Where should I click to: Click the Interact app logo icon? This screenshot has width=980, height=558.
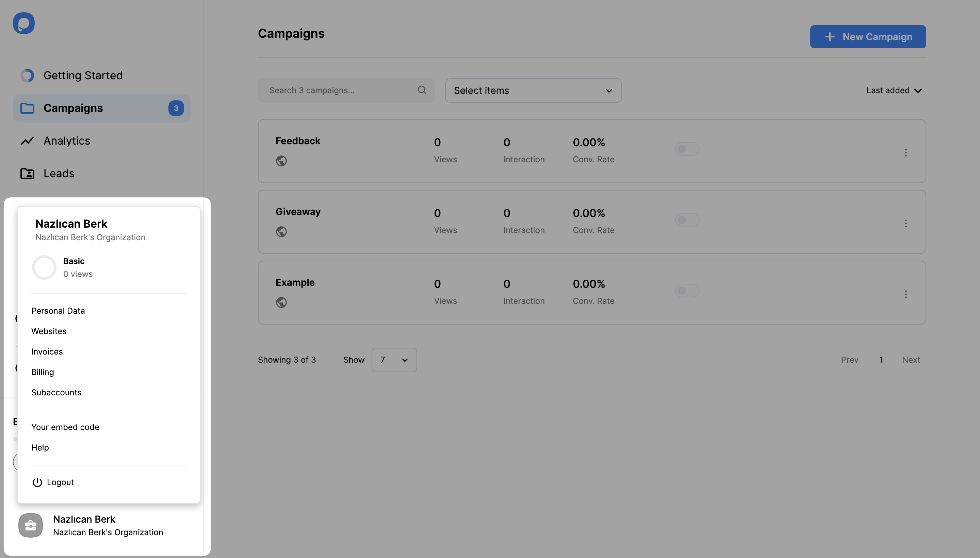point(23,23)
